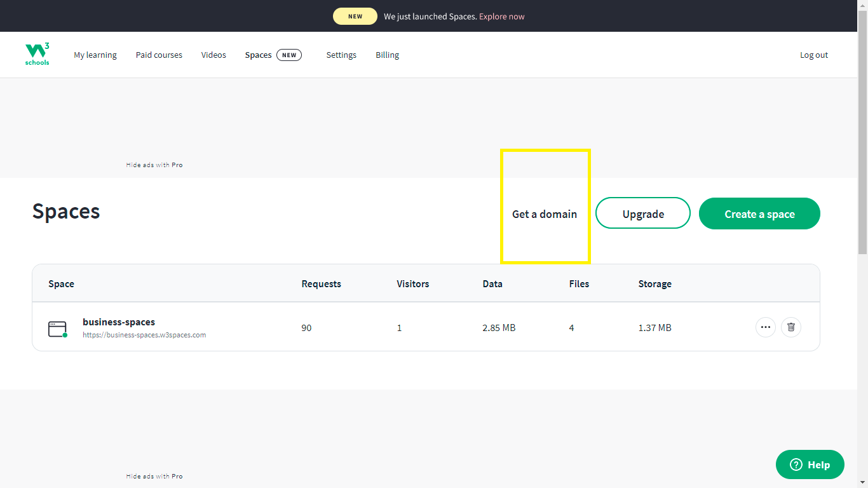Screen dimensions: 868x488
Task: Visit the https://business-spaces.w3spaces.com URL
Action: [144, 335]
